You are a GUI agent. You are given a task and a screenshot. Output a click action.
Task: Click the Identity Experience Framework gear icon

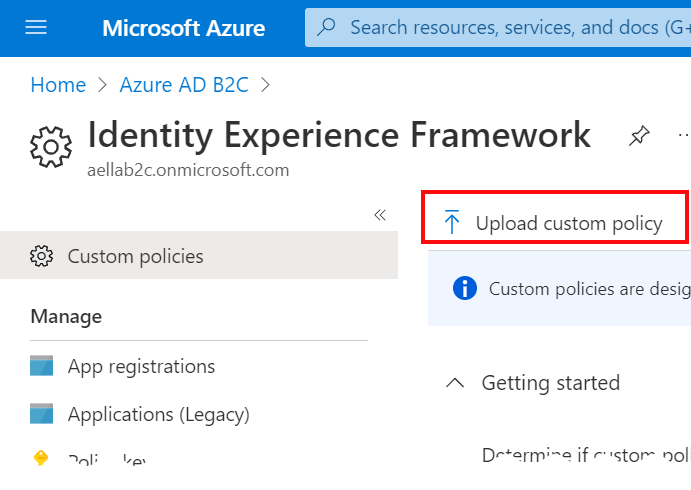tap(51, 147)
